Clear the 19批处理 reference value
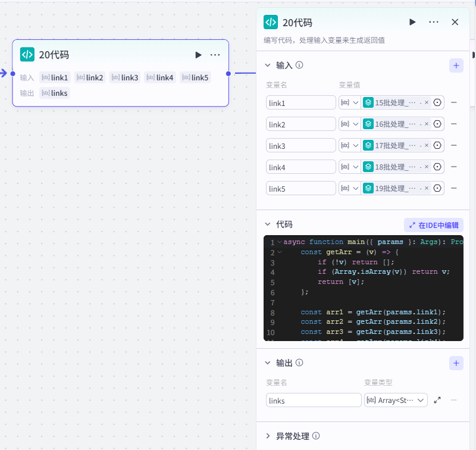Viewport: 476px width, 450px height. pyautogui.click(x=427, y=188)
